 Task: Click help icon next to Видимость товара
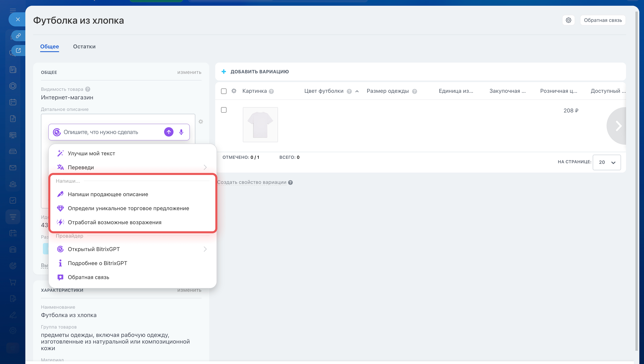click(x=88, y=89)
